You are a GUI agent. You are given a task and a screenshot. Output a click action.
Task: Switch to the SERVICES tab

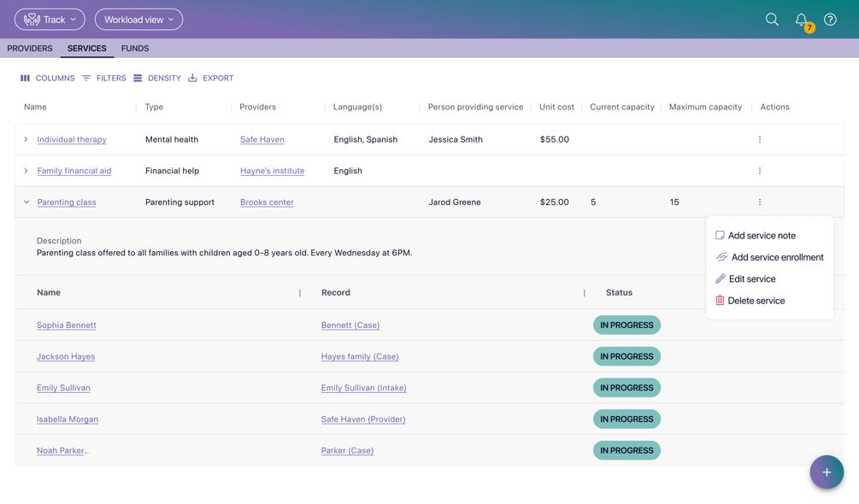coord(87,48)
